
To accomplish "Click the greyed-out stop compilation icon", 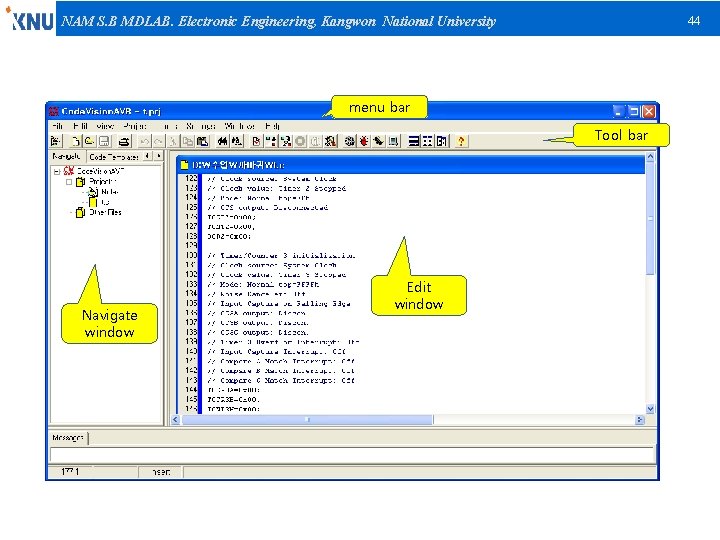I will click(300, 141).
